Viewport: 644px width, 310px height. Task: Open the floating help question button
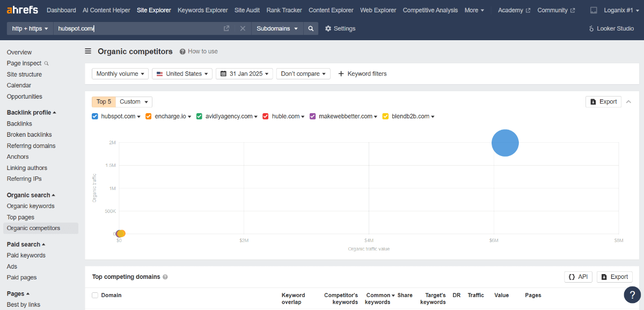(x=632, y=294)
